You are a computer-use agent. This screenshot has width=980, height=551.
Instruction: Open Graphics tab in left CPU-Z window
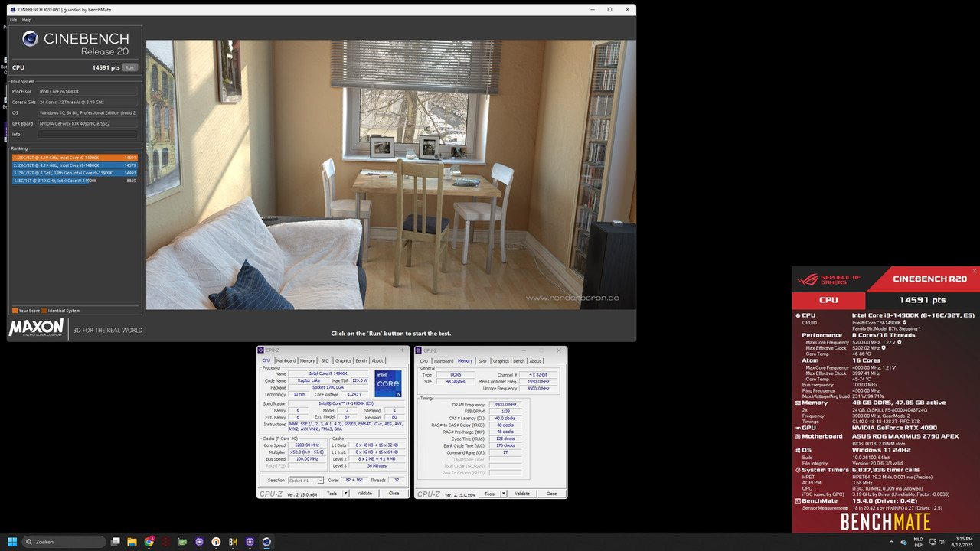[x=343, y=360]
